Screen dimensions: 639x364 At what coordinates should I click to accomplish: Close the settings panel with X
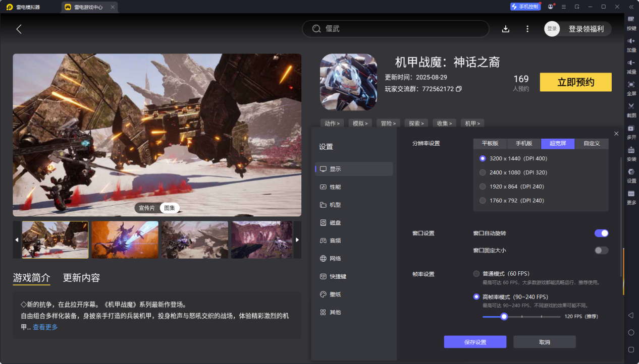coord(616,133)
